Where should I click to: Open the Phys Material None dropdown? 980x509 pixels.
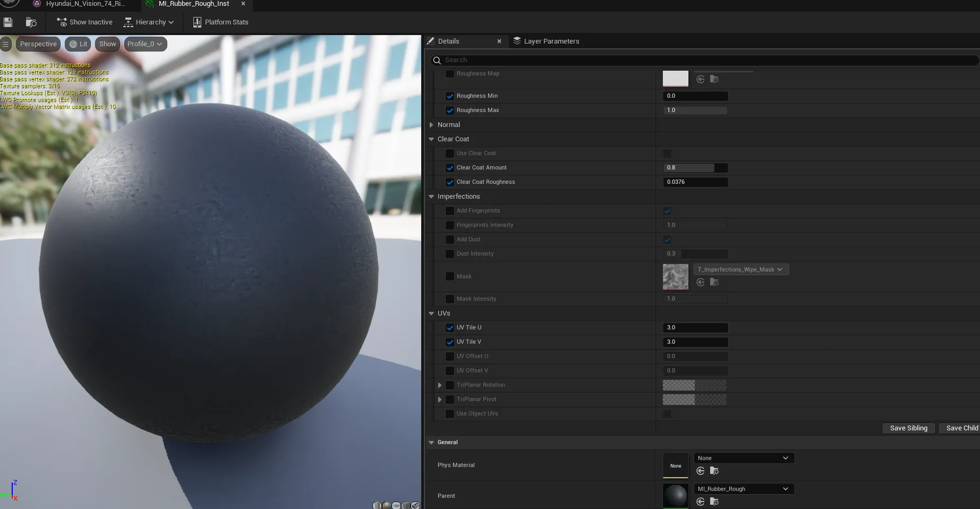click(744, 458)
